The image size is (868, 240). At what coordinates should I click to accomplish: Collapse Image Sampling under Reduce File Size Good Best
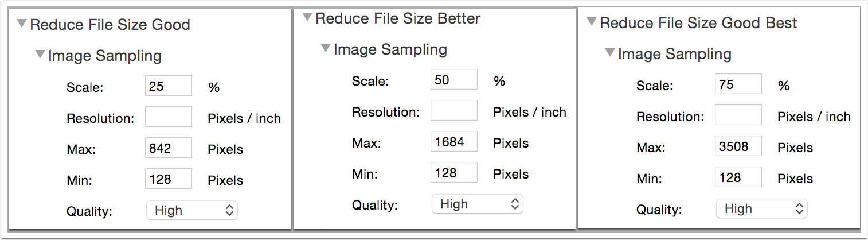tap(609, 53)
